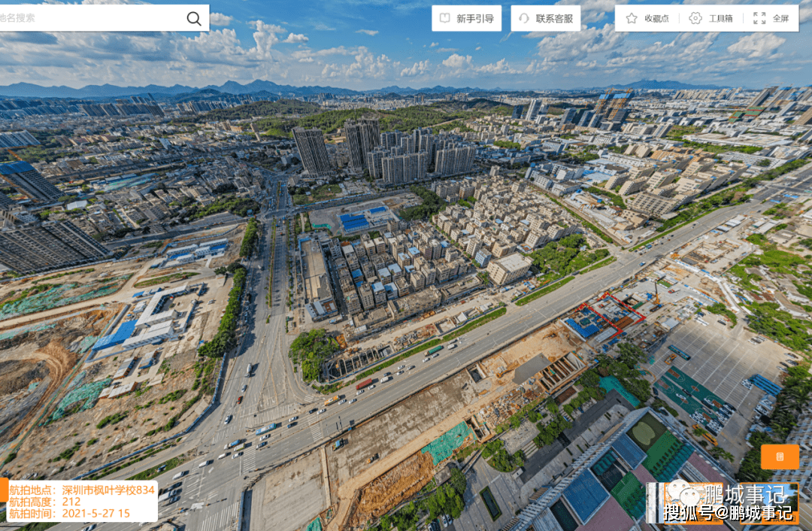Click the red-outlined plot marker on map
Screen dimensions: 812x531
[616, 312]
